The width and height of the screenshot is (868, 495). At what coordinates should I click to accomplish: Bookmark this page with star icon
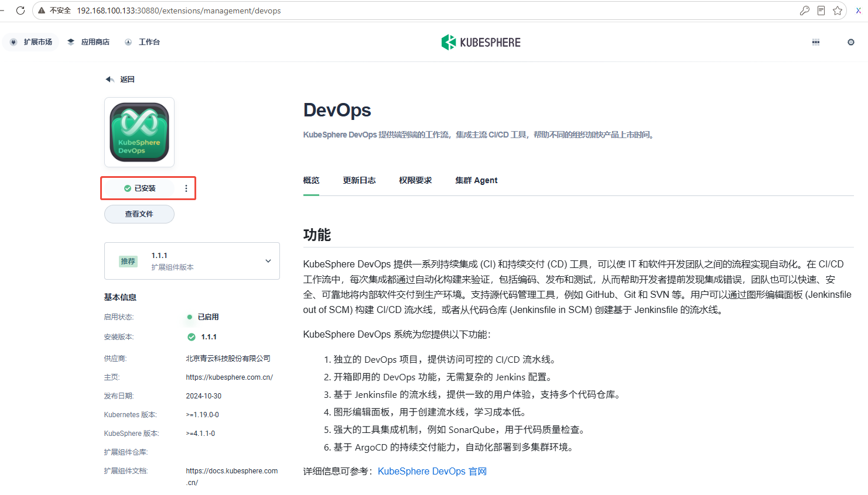pyautogui.click(x=838, y=11)
